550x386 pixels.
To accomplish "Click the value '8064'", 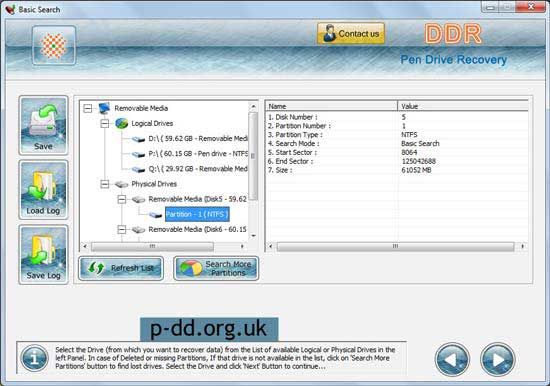I will click(x=409, y=152).
